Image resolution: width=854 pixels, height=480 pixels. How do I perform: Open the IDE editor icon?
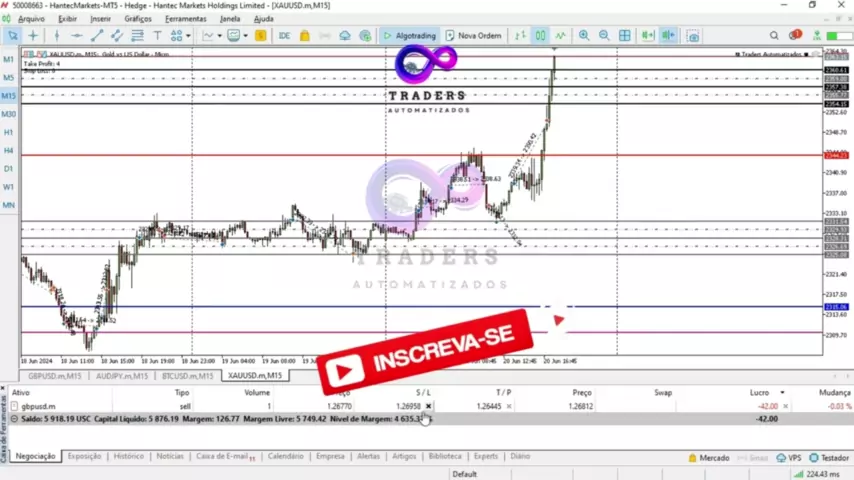coord(284,36)
